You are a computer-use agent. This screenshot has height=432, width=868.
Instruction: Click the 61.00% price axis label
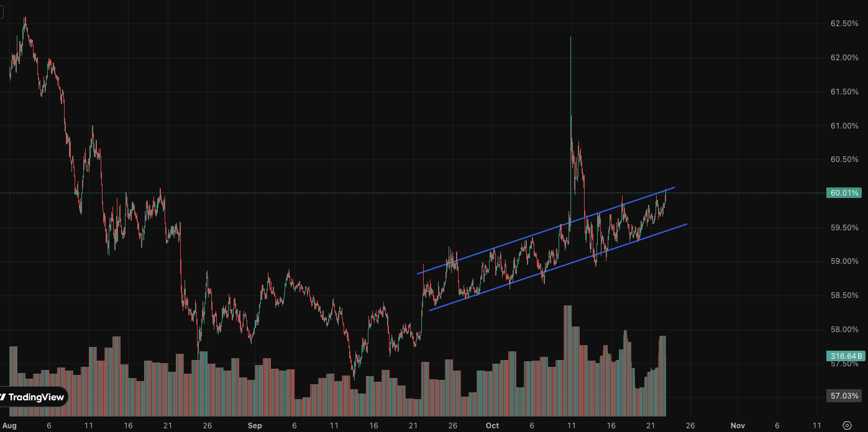pyautogui.click(x=844, y=126)
